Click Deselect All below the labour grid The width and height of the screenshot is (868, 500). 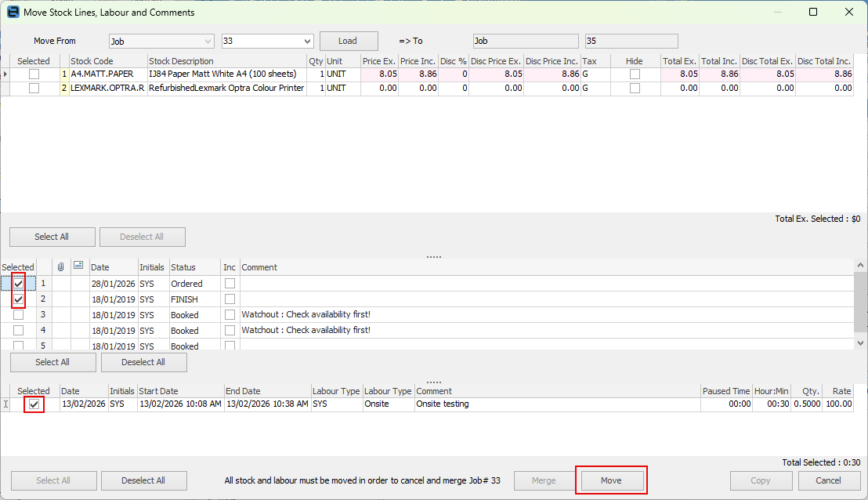tap(143, 480)
